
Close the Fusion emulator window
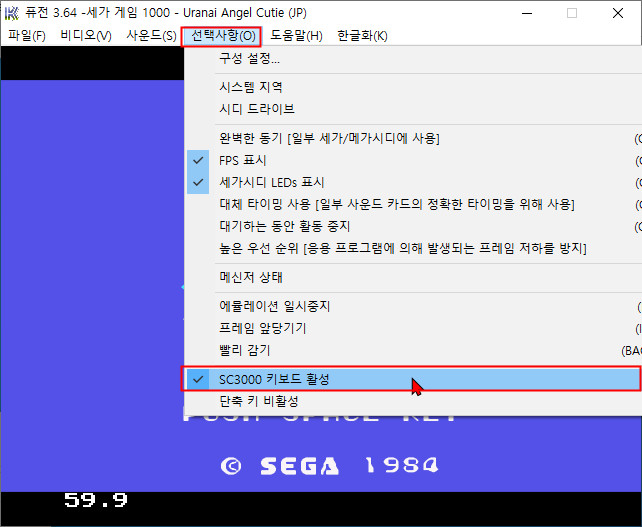[618, 13]
